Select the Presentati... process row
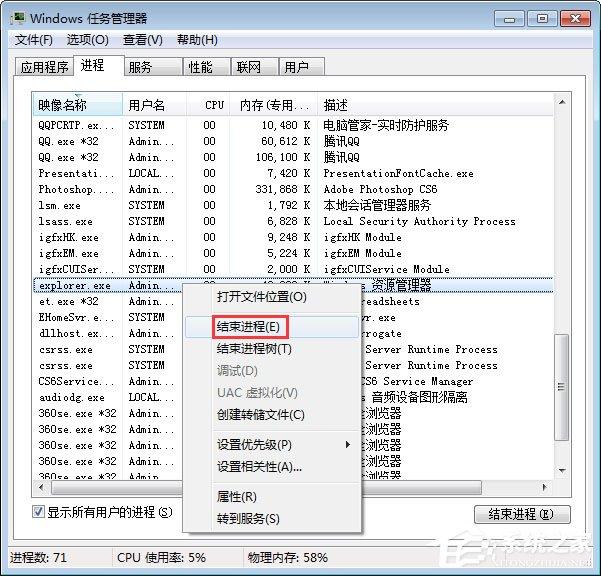The height and width of the screenshot is (576, 601). click(293, 173)
